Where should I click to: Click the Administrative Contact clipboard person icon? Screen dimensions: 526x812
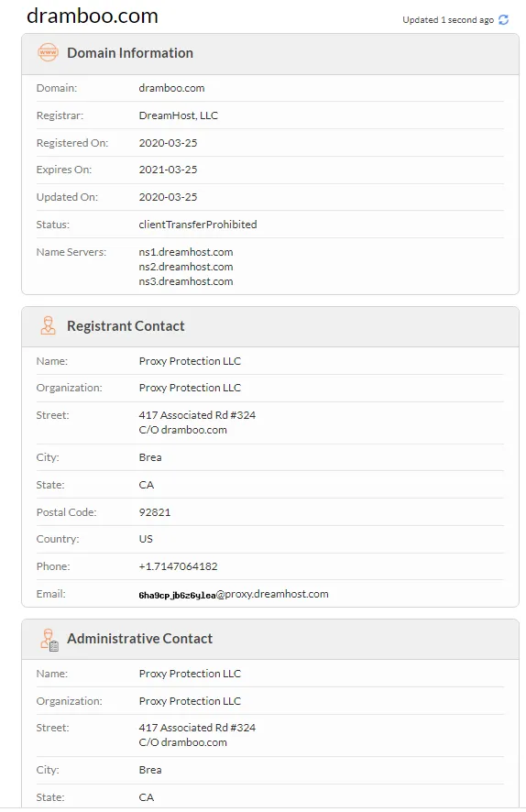click(x=49, y=639)
